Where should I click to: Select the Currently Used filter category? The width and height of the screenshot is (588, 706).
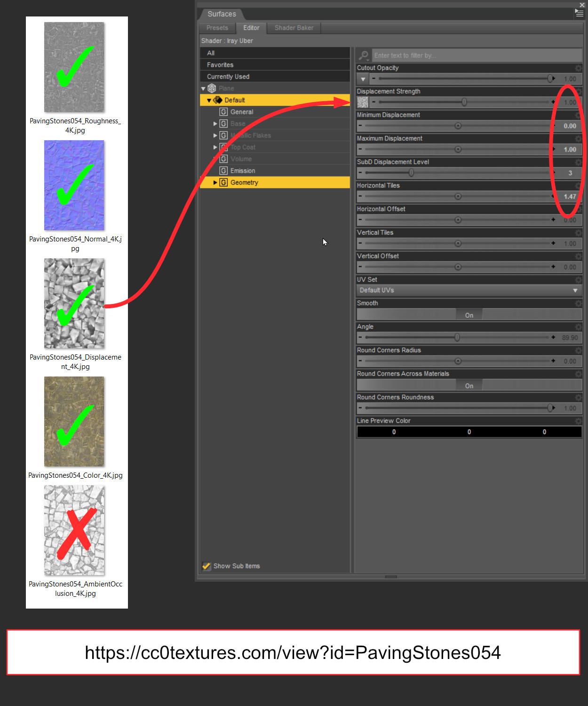[275, 76]
